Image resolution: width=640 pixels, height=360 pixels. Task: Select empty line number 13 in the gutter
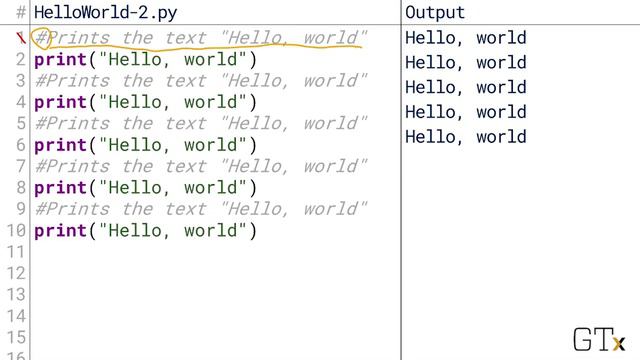point(16,295)
